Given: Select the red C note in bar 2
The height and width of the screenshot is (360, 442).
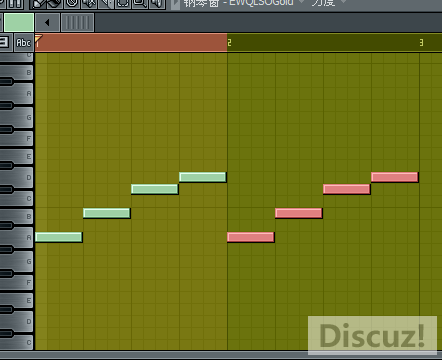Looking at the screenshot, I should [x=347, y=189].
